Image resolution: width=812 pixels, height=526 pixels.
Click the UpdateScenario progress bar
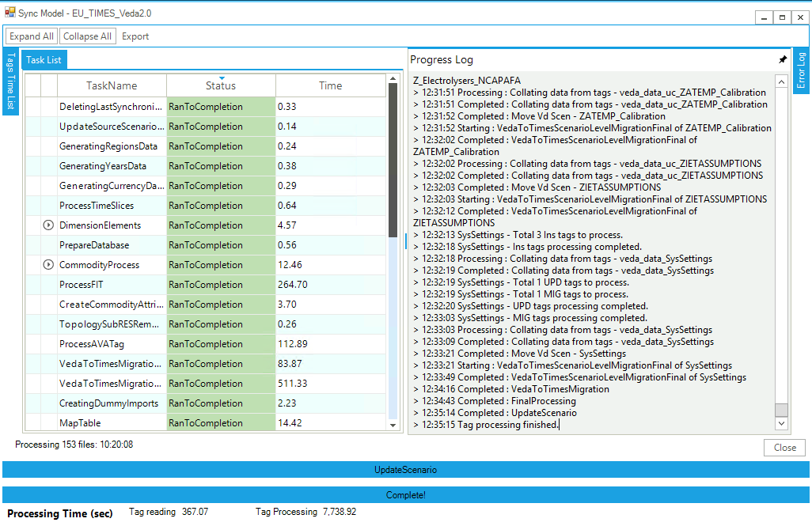pyautogui.click(x=405, y=470)
